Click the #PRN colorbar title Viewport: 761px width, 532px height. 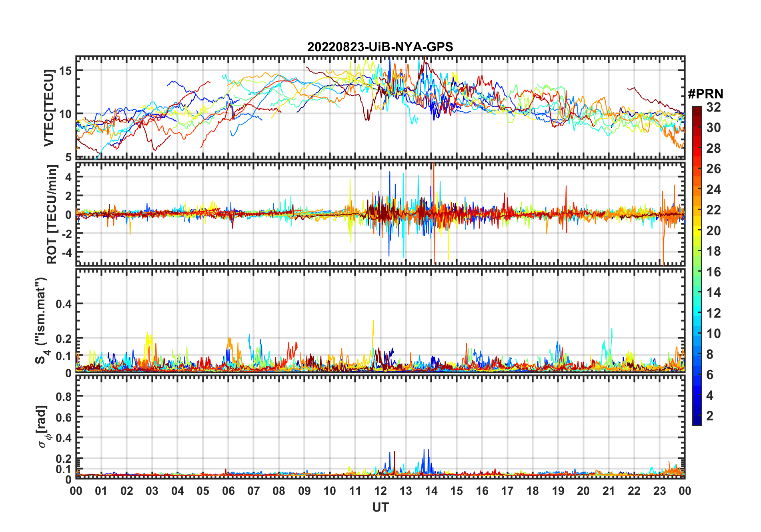[x=705, y=94]
